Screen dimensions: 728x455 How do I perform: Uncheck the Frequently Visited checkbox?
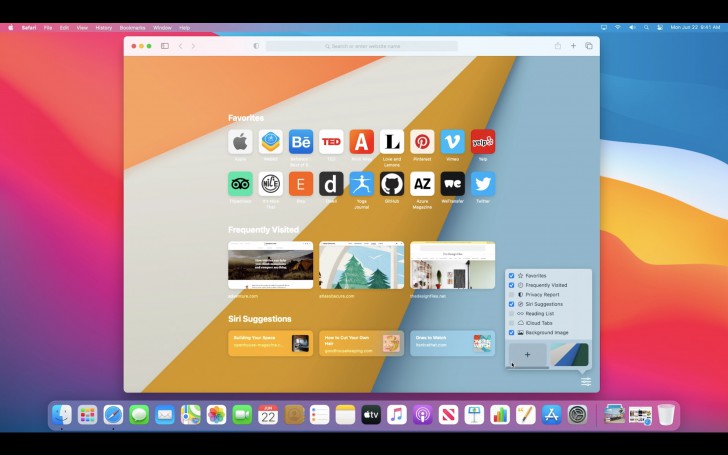511,285
